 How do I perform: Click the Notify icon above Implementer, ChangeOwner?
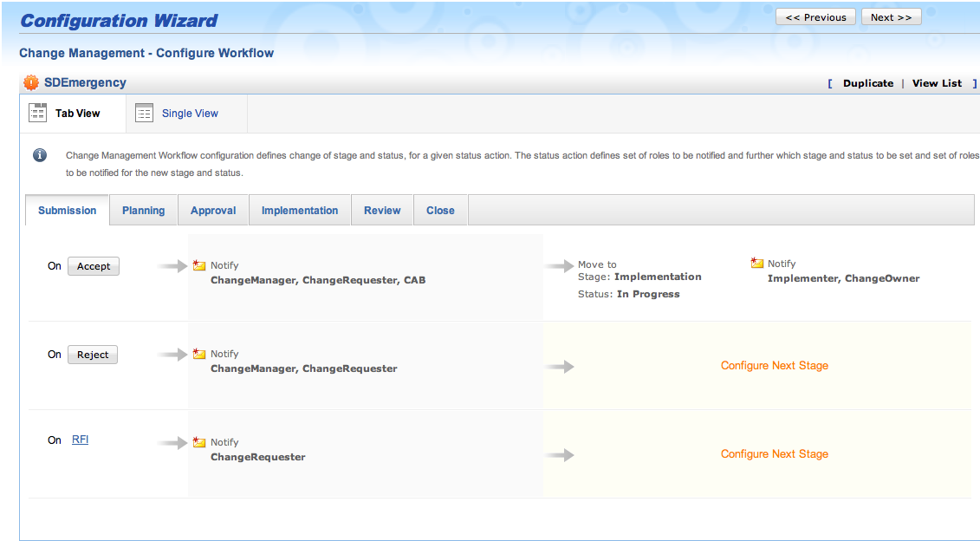tap(756, 262)
